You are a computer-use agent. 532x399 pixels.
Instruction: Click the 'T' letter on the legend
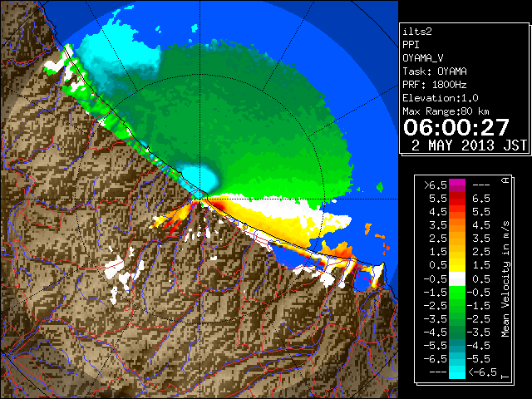pyautogui.click(x=506, y=377)
